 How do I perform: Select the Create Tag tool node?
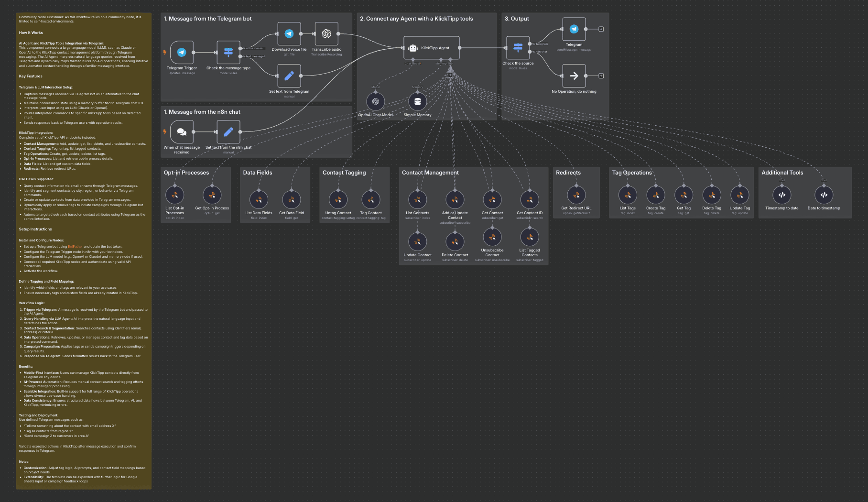tap(656, 195)
